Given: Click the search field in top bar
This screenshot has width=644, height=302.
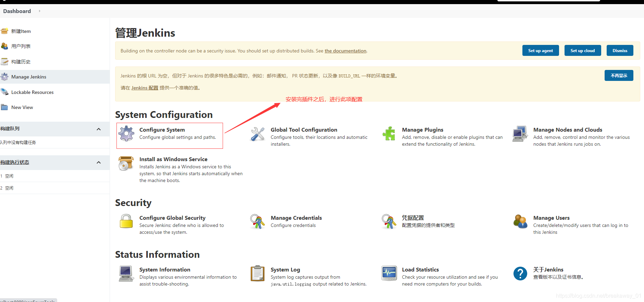Looking at the screenshot, I should pyautogui.click(x=549, y=0).
